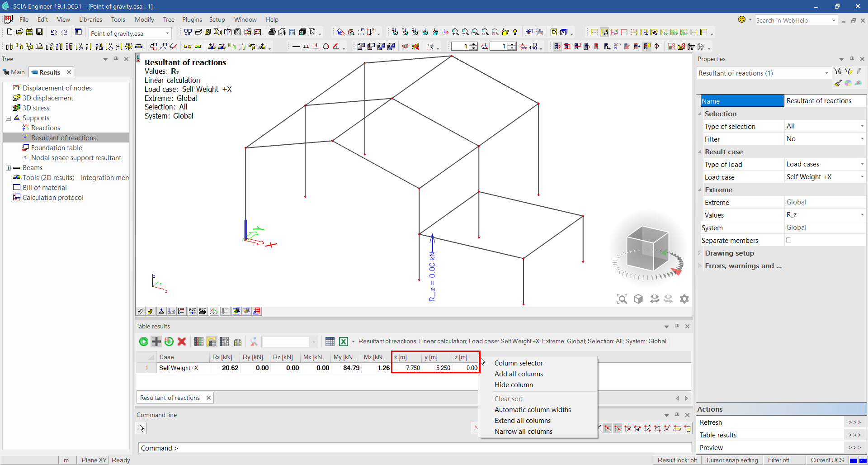This screenshot has height=465, width=868.
Task: Click the smiley feedback icon
Action: (x=742, y=19)
